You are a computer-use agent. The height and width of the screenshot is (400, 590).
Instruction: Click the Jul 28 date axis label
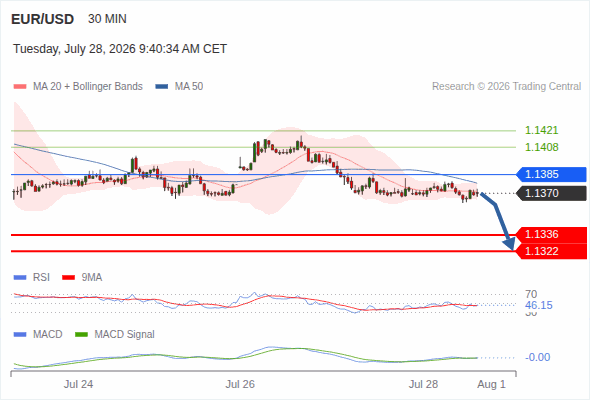pos(423,384)
